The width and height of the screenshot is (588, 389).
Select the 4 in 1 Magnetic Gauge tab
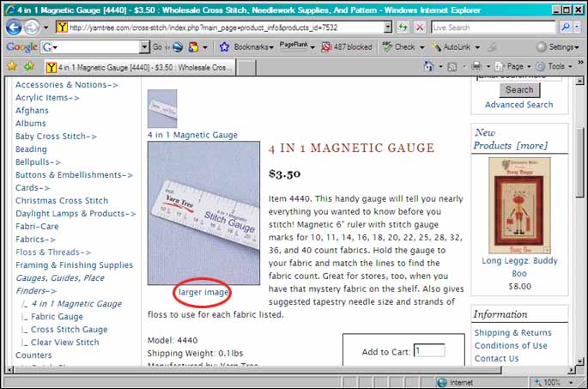coord(140,68)
